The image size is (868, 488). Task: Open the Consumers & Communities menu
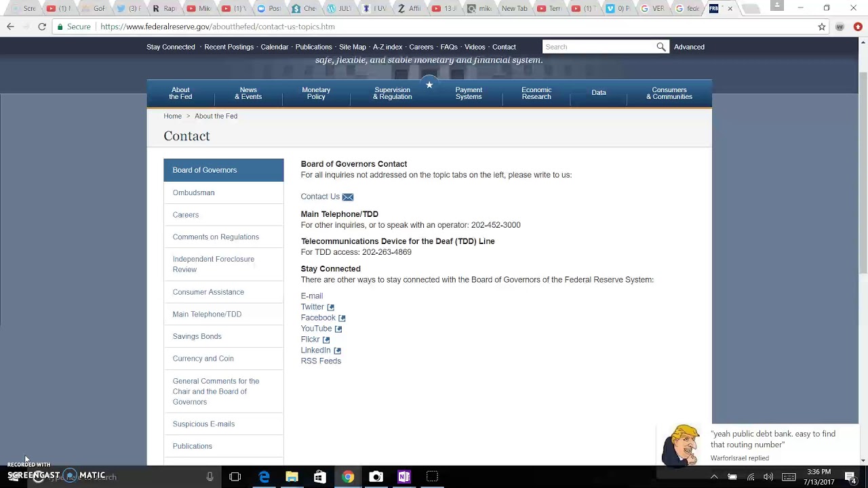point(669,93)
